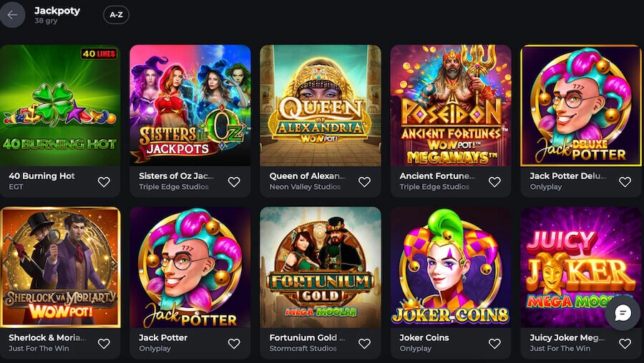This screenshot has width=644, height=363.
Task: Open the A-Z sorting option
Action: 116,15
